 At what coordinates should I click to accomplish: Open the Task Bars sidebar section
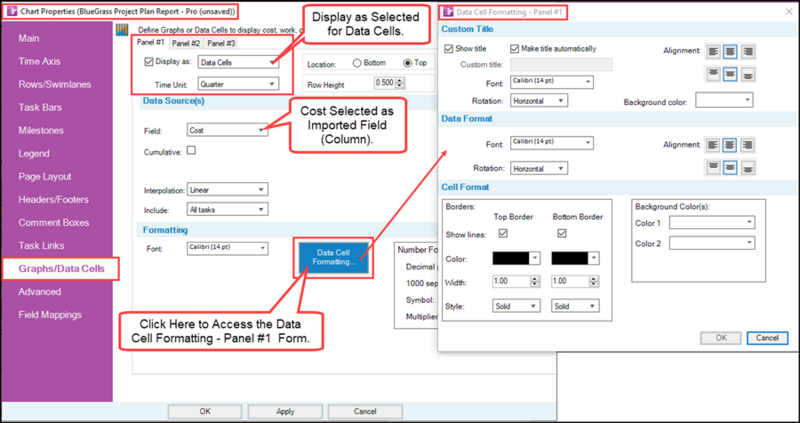(40, 107)
